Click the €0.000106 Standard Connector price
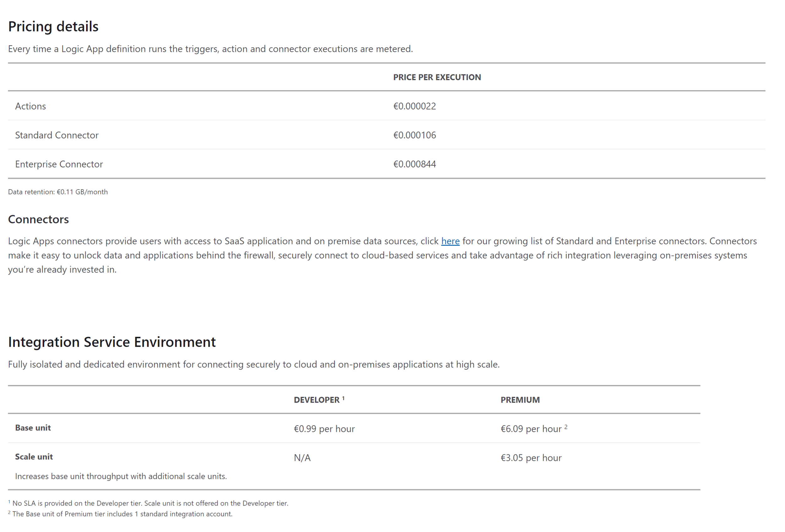The image size is (785, 532). coord(415,135)
